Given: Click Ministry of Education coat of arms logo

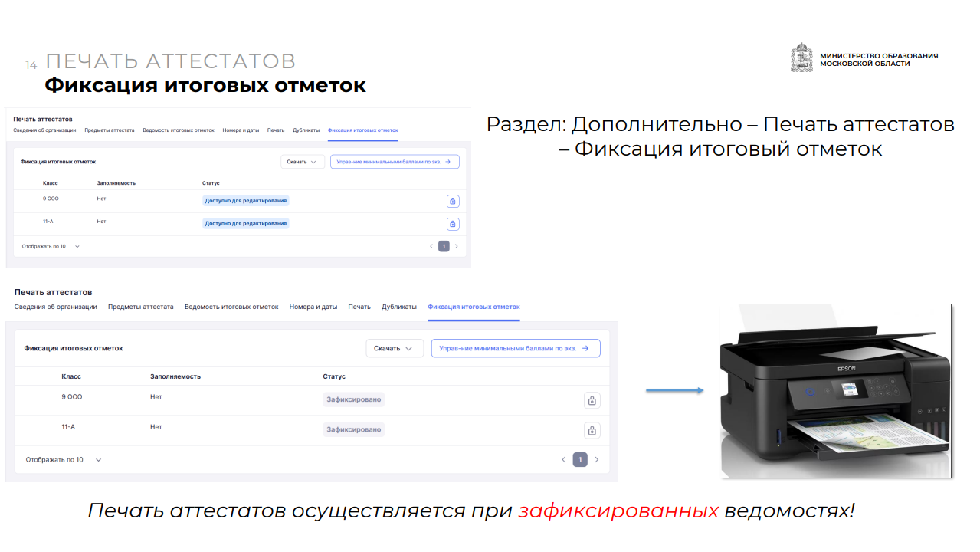Looking at the screenshot, I should click(x=801, y=58).
